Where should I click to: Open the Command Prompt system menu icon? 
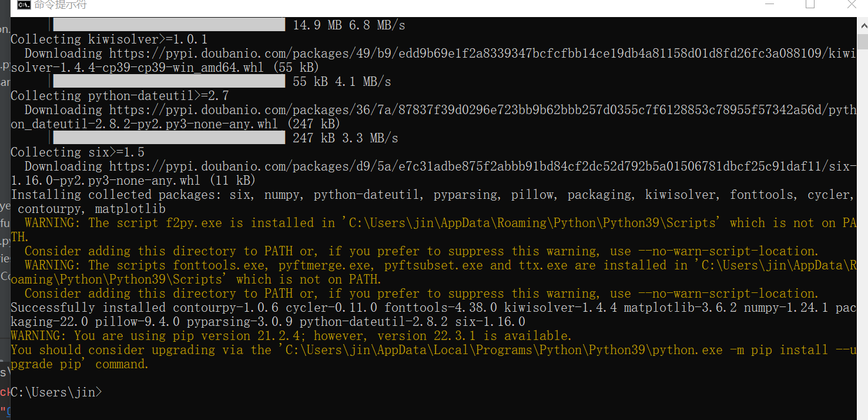(x=24, y=5)
